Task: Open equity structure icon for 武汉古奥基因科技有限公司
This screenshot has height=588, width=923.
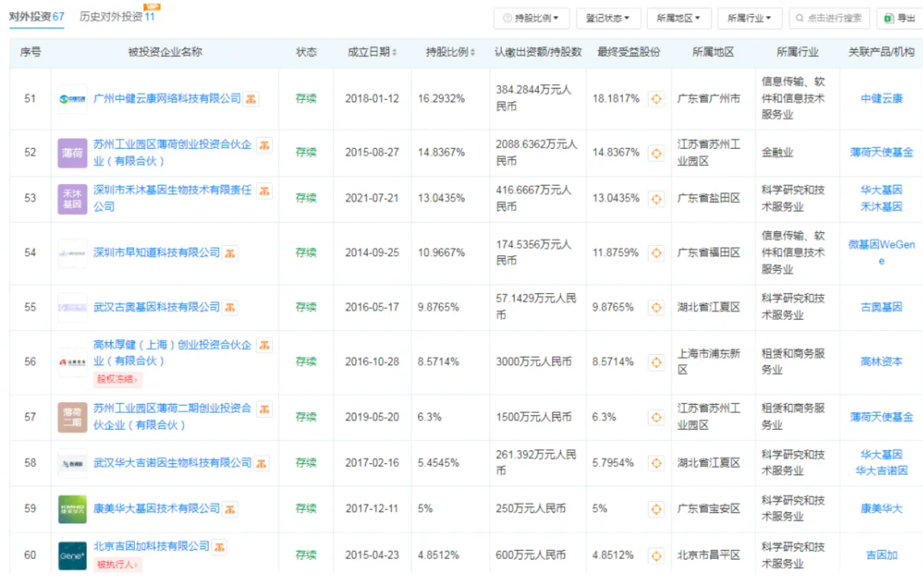Action: click(x=230, y=307)
